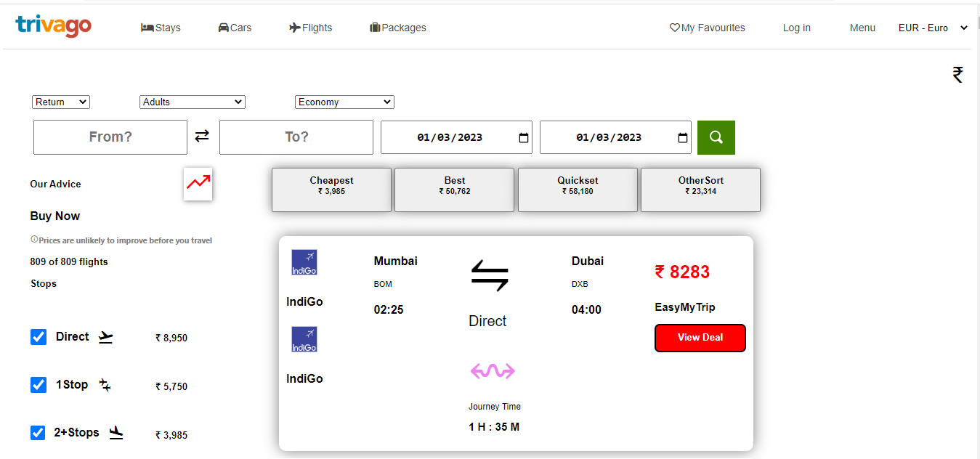980x459 pixels.
Task: Click the IndiGo airline logo
Action: (303, 262)
